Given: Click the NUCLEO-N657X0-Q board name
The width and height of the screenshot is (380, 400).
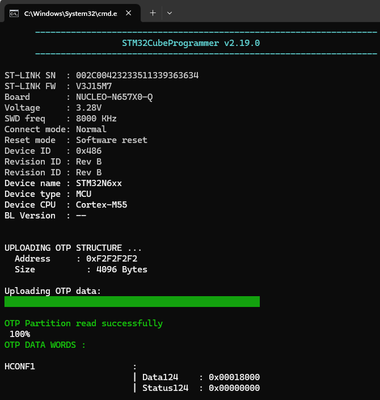Looking at the screenshot, I should click(x=114, y=97).
